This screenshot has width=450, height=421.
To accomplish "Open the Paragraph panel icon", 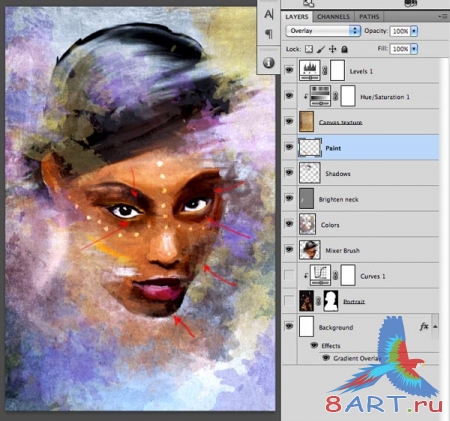I will [x=268, y=34].
